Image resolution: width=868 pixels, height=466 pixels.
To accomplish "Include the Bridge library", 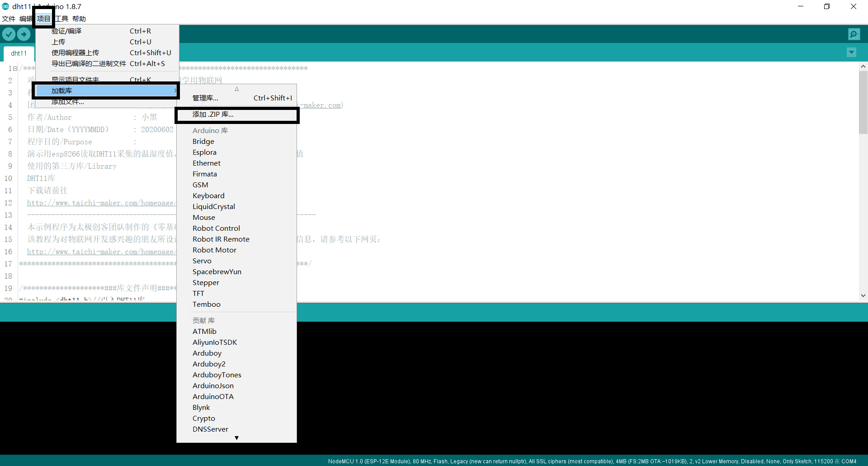I will 236,141.
